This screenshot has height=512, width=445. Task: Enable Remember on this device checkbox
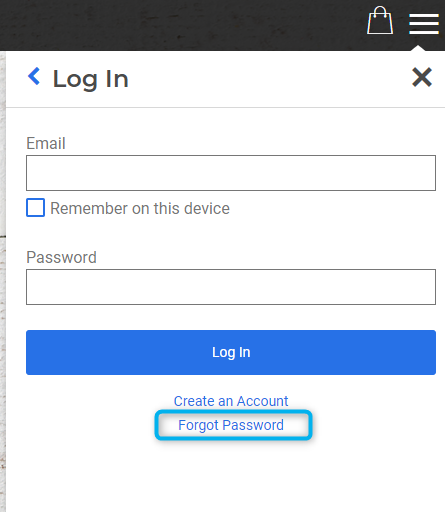tap(35, 208)
